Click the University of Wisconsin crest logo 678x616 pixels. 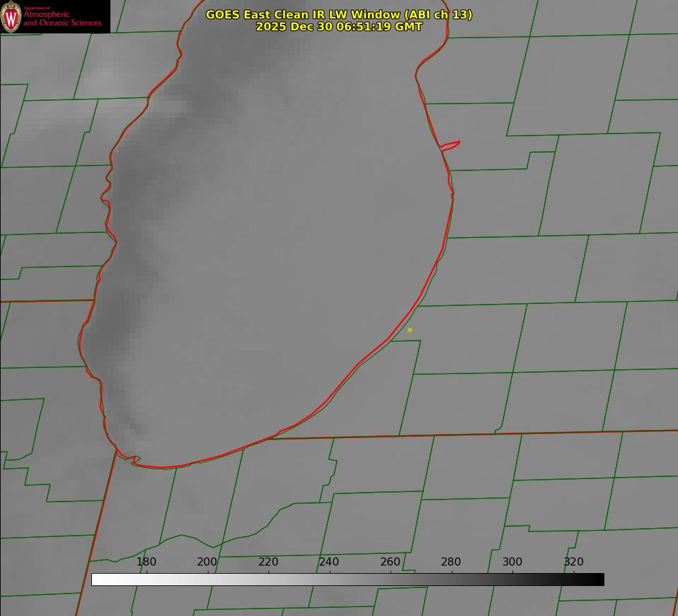11,16
